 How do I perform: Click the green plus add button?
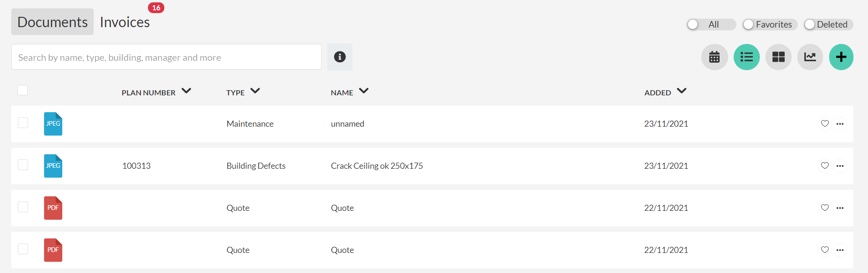point(841,57)
